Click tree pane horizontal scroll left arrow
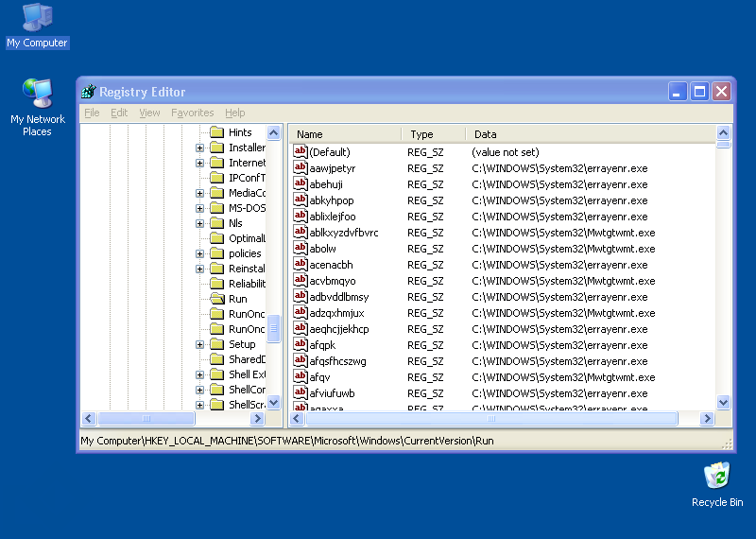Image resolution: width=756 pixels, height=539 pixels. (89, 418)
